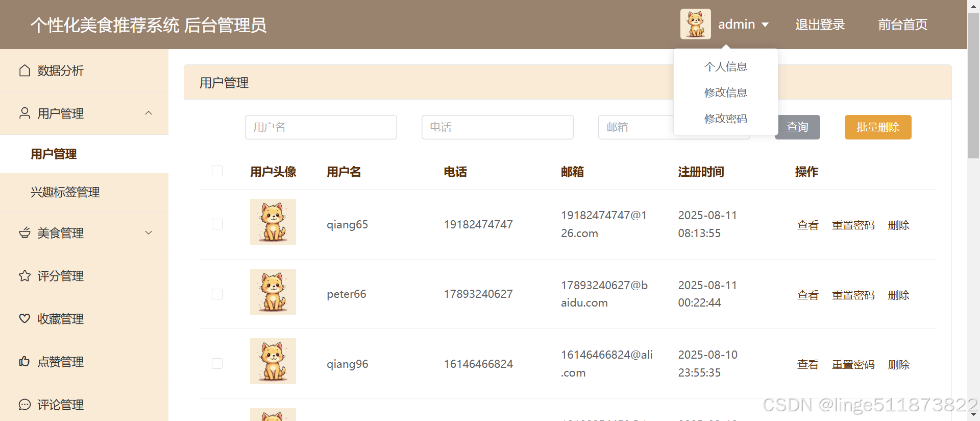Image resolution: width=980 pixels, height=421 pixels.
Task: Select 修改信息 from the admin menu
Action: 725,92
